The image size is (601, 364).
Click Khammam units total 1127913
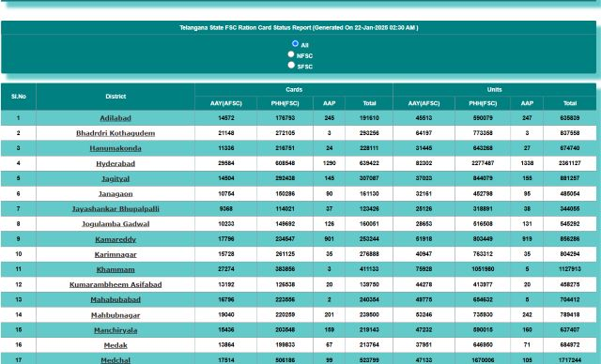click(x=570, y=269)
